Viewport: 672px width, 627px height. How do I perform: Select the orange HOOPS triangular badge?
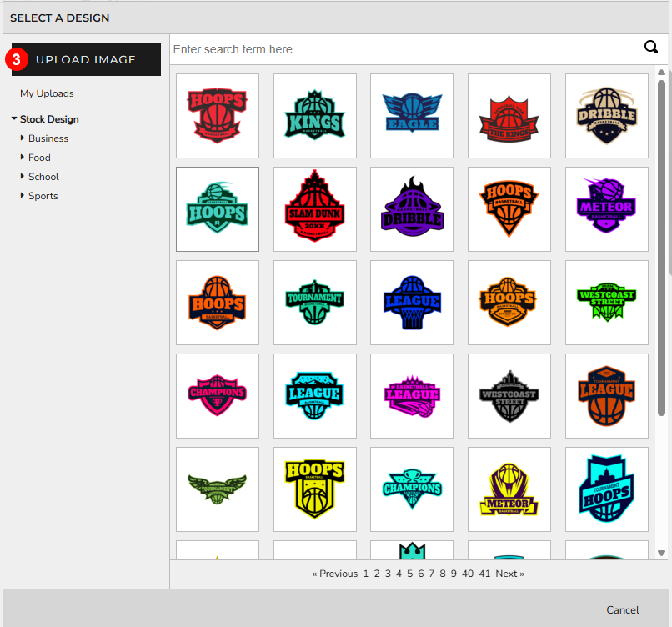[x=509, y=209]
